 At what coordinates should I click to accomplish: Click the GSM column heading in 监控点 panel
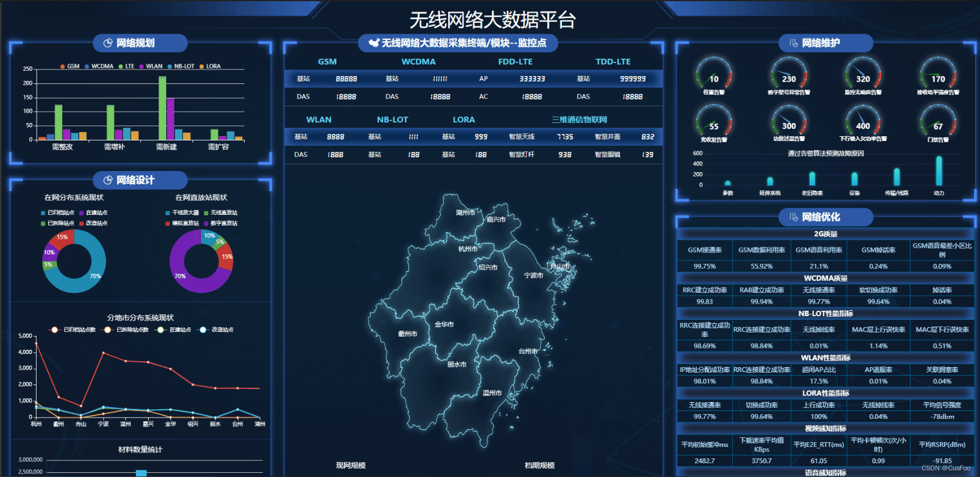[x=327, y=62]
